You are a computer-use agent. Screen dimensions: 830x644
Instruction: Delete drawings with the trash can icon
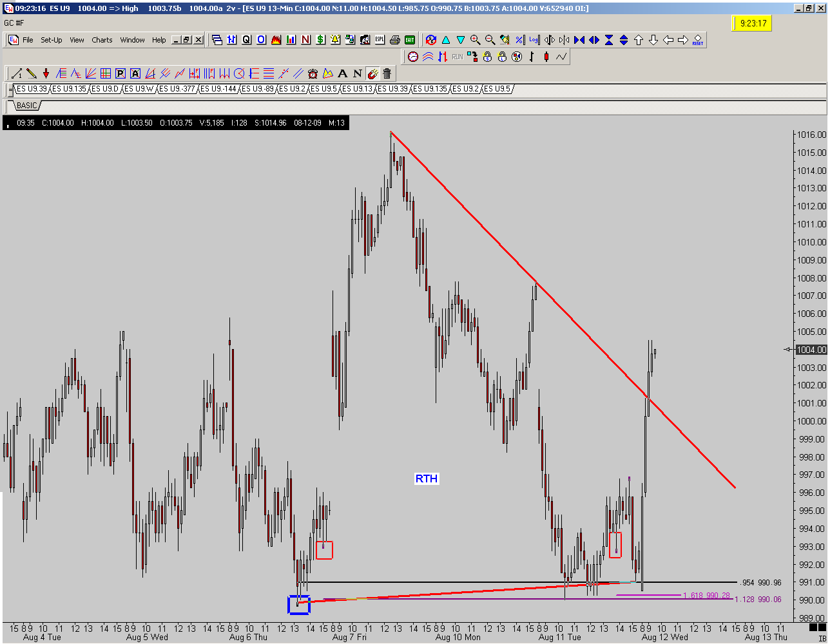pos(387,73)
